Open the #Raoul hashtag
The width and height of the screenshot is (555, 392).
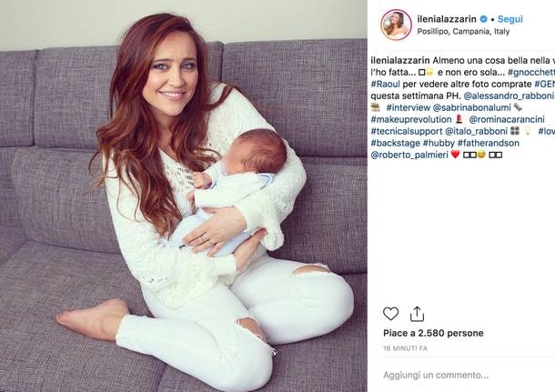coord(386,85)
